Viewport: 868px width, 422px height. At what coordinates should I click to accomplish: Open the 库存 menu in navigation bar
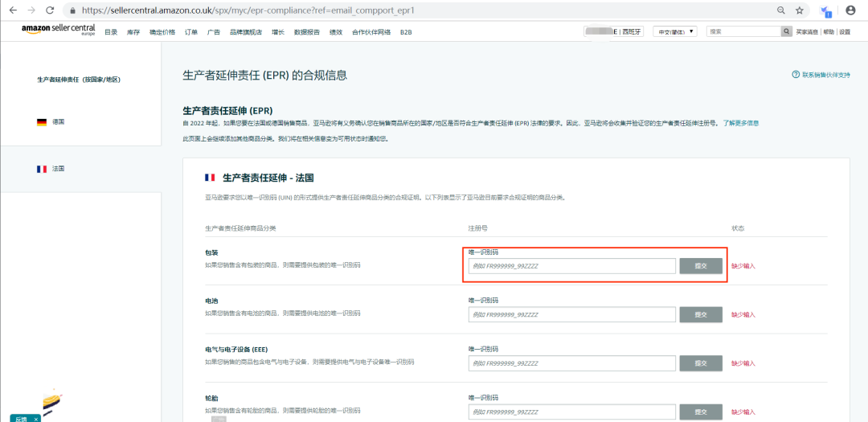point(133,32)
